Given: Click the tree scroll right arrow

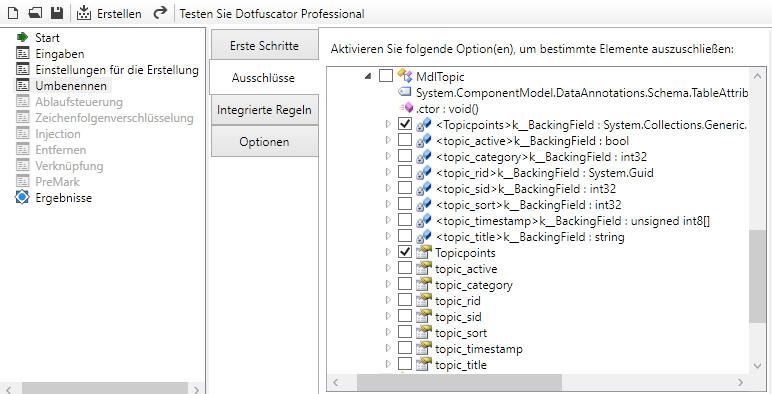Looking at the screenshot, I should coord(740,382).
